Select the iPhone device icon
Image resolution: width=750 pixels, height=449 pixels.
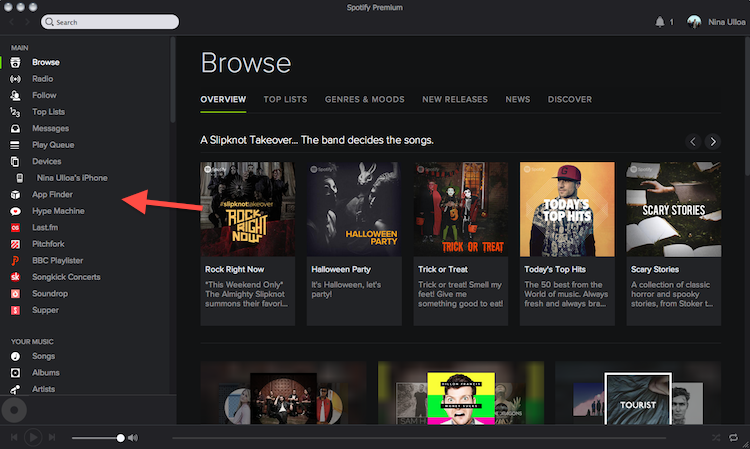click(x=20, y=178)
